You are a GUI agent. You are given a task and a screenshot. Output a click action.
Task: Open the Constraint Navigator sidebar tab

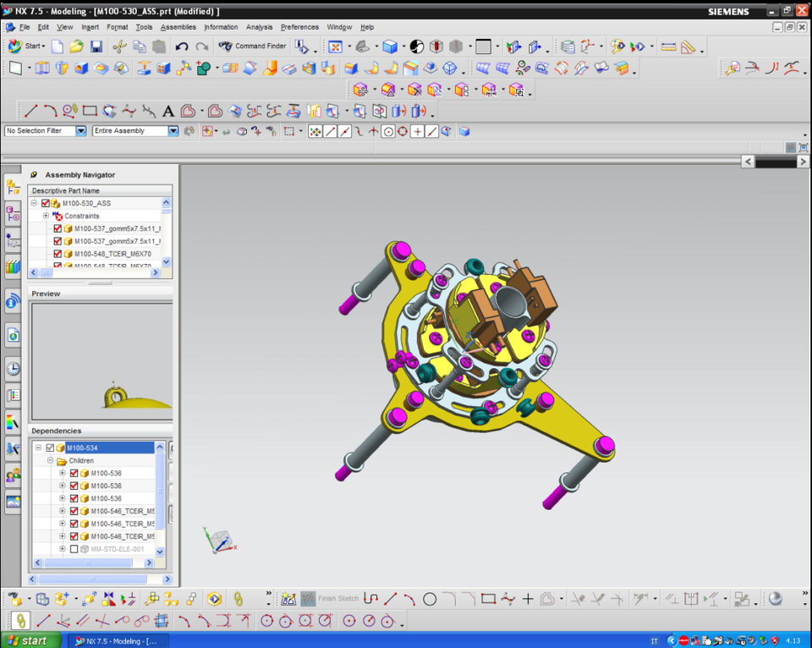tap(13, 213)
